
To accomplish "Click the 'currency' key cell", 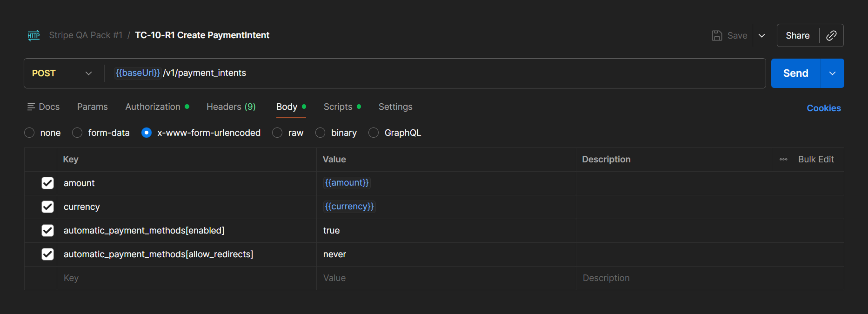I will [187, 207].
